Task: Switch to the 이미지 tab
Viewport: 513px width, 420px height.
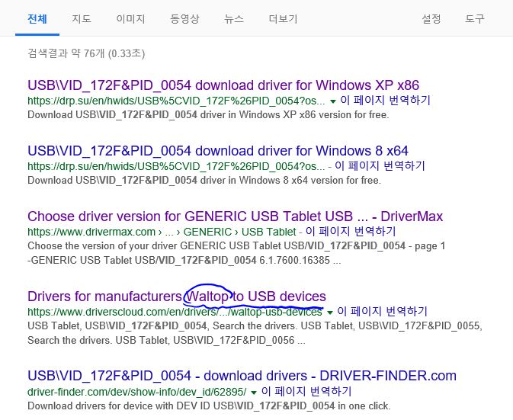Action: [130, 18]
